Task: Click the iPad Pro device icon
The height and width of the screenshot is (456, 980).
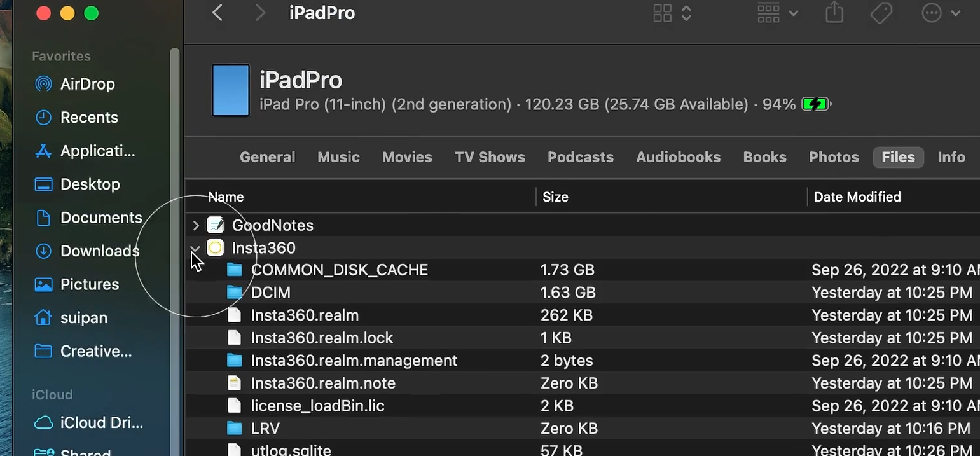Action: coord(230,90)
